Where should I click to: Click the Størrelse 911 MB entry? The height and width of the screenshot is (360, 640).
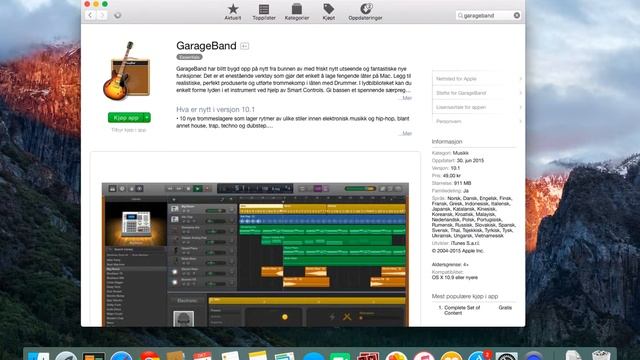451,183
